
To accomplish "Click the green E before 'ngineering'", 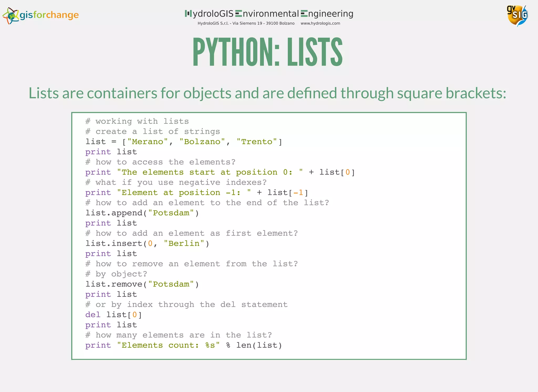I will coord(304,14).
